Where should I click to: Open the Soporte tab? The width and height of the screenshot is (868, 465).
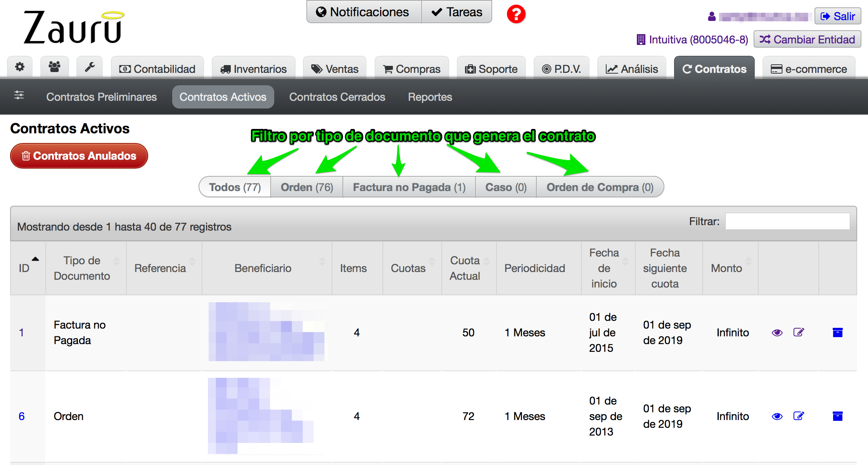491,69
